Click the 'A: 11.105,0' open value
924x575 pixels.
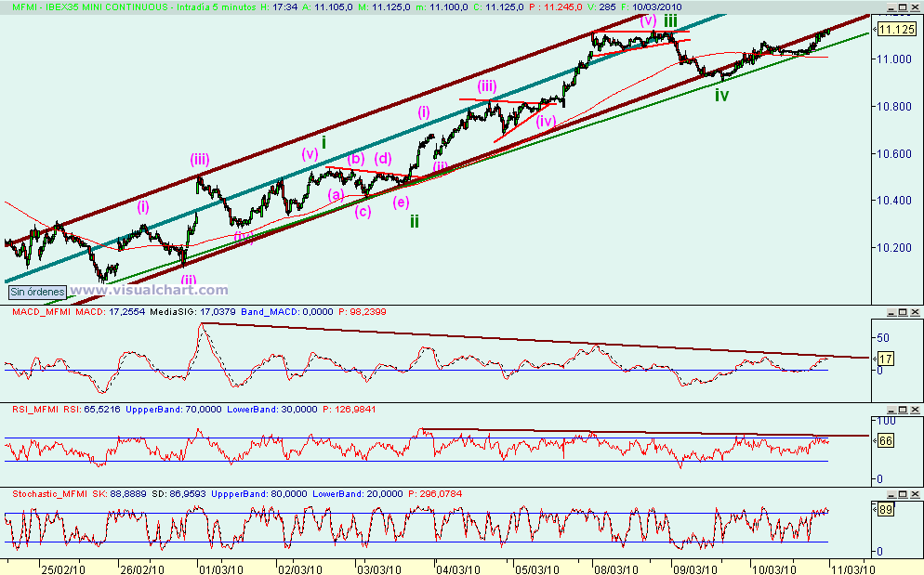click(x=327, y=7)
